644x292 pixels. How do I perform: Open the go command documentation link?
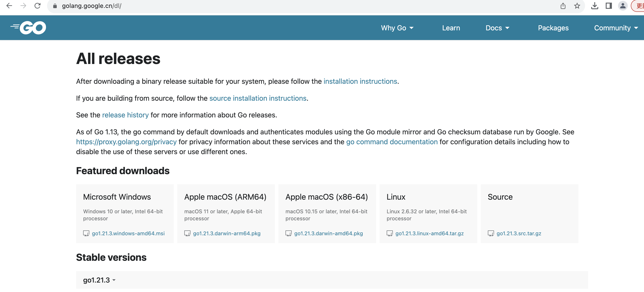tap(392, 142)
